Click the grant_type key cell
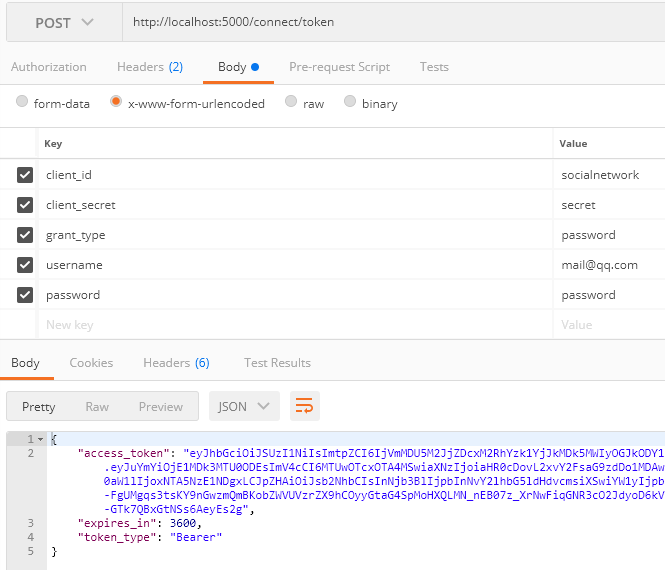This screenshot has width=665, height=570. point(295,235)
